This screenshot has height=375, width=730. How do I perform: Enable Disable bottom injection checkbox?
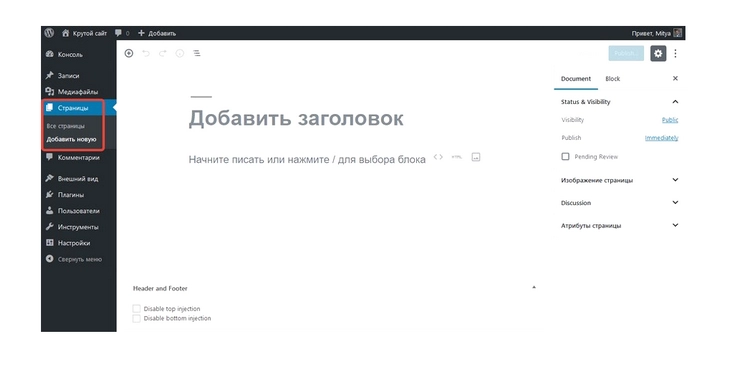click(x=136, y=319)
